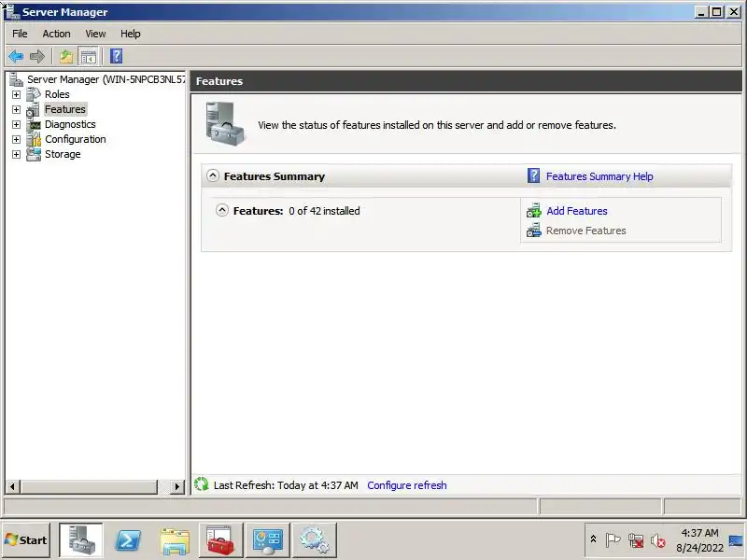Open the Action menu
This screenshot has width=747, height=560.
coord(56,34)
